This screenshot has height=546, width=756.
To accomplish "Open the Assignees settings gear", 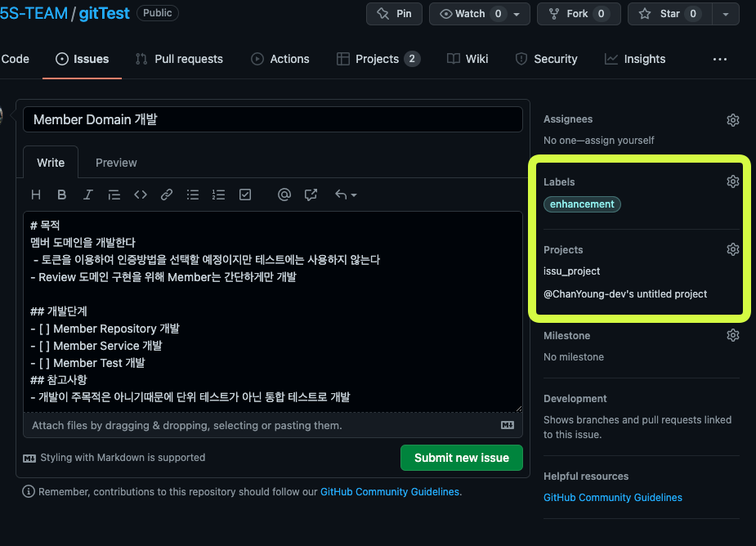I will (x=732, y=120).
